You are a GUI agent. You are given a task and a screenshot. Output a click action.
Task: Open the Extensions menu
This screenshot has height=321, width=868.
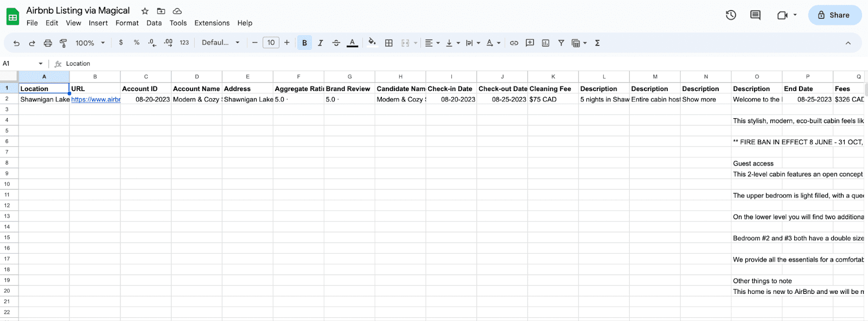(x=212, y=23)
